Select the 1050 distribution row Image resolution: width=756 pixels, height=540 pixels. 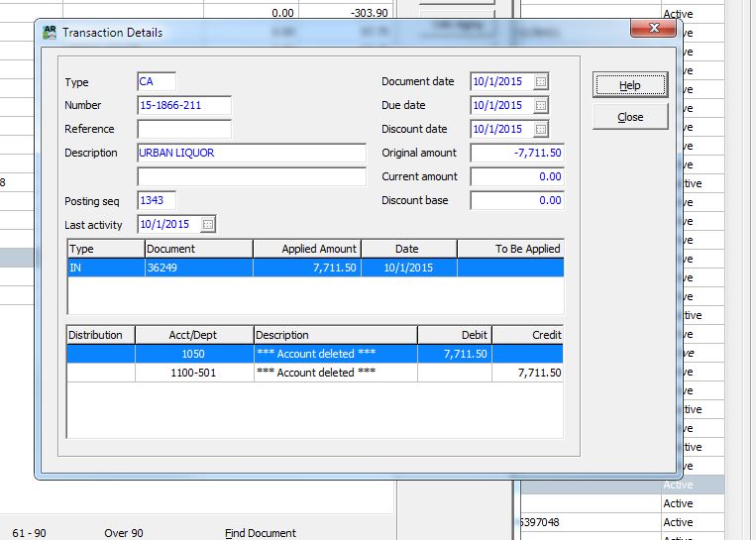tap(315, 354)
